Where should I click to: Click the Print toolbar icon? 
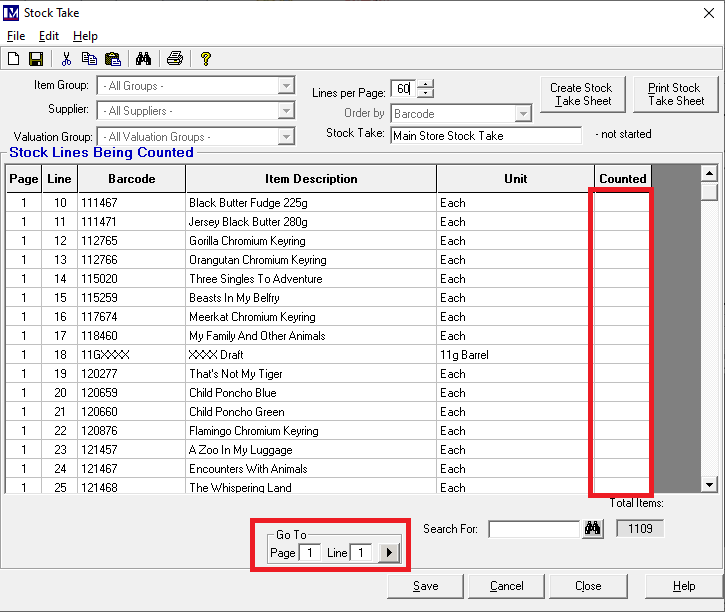[x=175, y=59]
